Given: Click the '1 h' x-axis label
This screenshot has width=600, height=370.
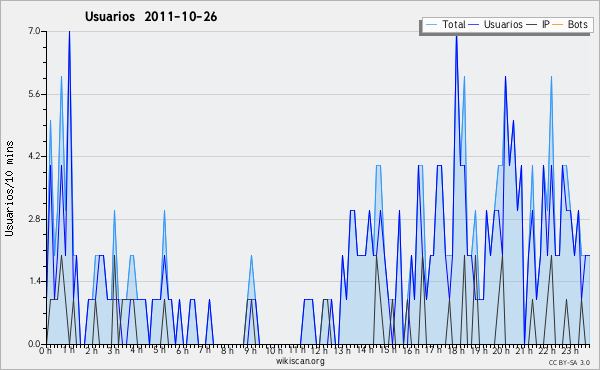Looking at the screenshot, I should click(x=69, y=350).
